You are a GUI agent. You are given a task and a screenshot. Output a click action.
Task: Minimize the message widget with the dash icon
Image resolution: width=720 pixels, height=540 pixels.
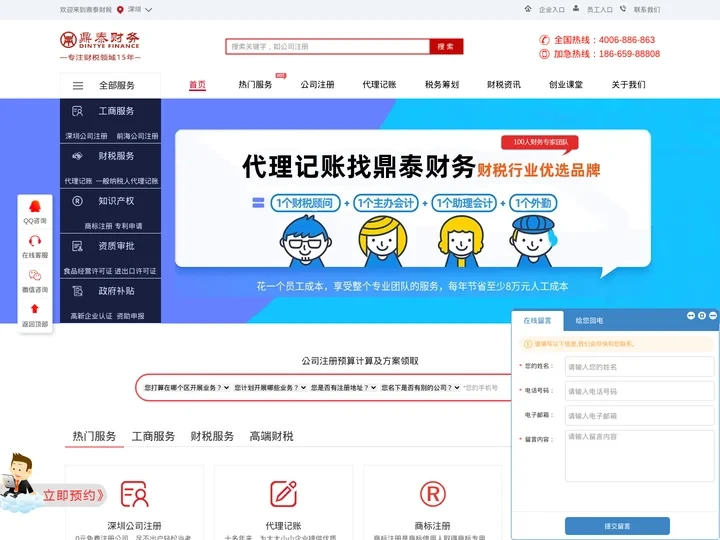point(713,315)
